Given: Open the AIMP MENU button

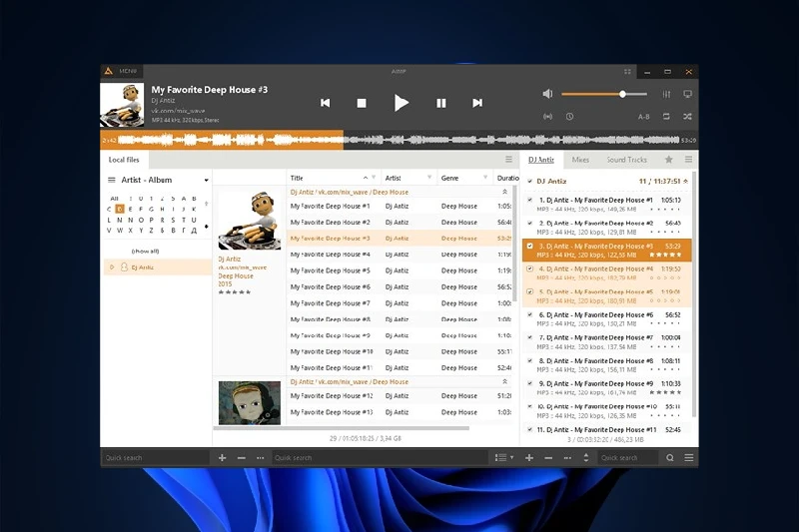Looking at the screenshot, I should pos(122,71).
